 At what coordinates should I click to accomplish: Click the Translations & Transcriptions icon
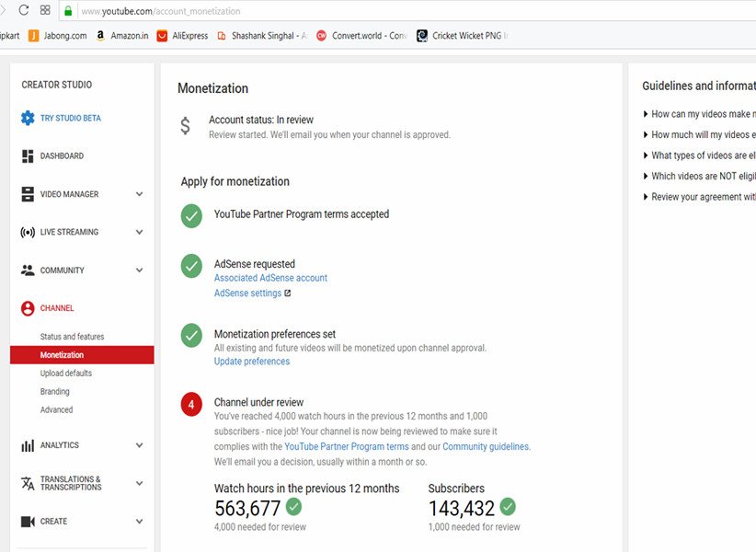pyautogui.click(x=28, y=483)
